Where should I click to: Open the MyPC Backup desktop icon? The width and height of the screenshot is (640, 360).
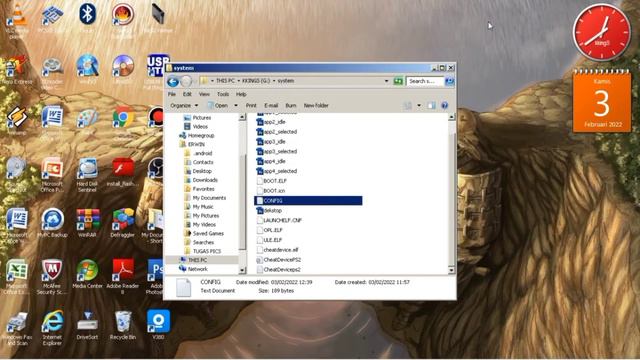click(x=52, y=223)
